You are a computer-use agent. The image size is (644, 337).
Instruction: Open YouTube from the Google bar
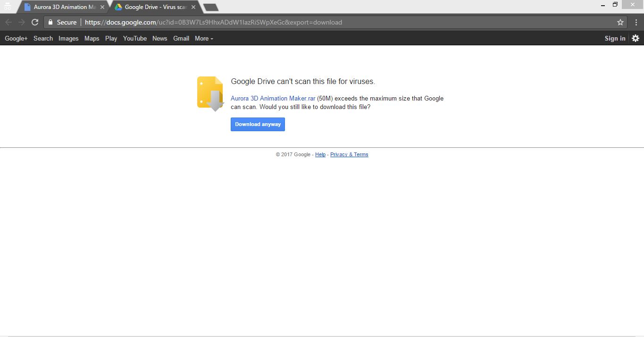[x=135, y=38]
